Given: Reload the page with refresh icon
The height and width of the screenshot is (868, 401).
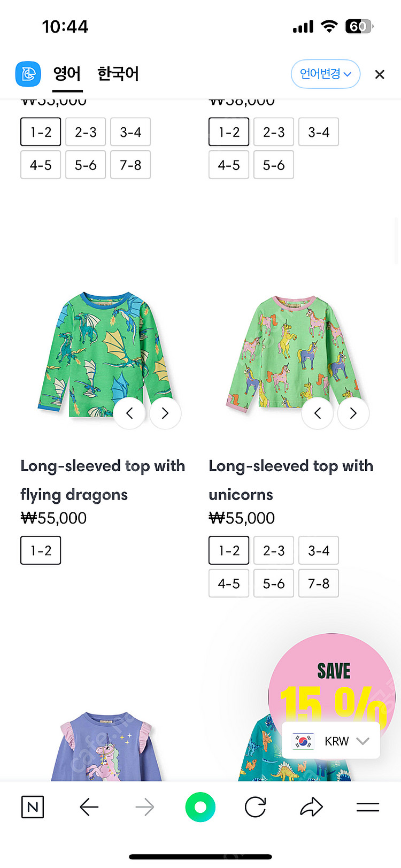Looking at the screenshot, I should (256, 807).
